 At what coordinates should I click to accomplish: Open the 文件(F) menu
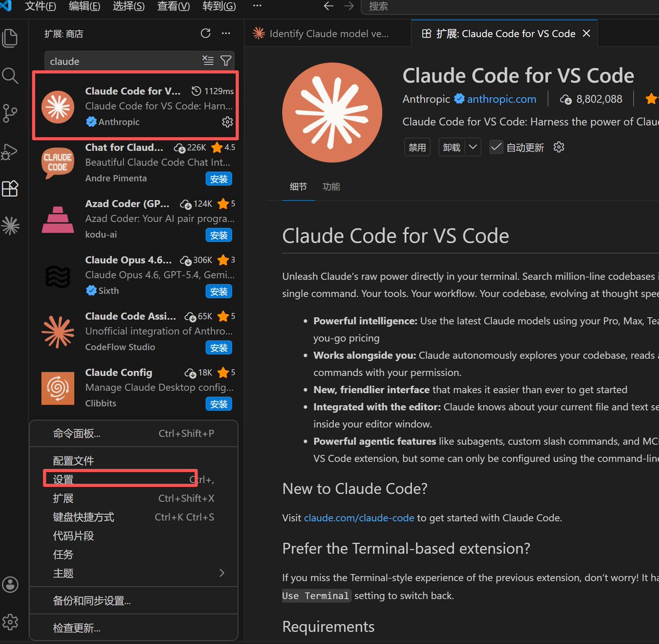tap(41, 6)
